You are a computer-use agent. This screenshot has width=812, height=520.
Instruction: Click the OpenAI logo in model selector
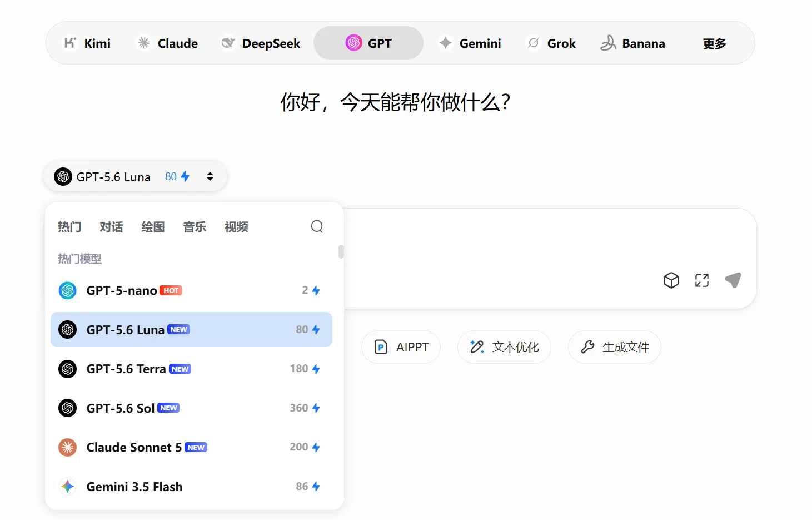click(63, 176)
